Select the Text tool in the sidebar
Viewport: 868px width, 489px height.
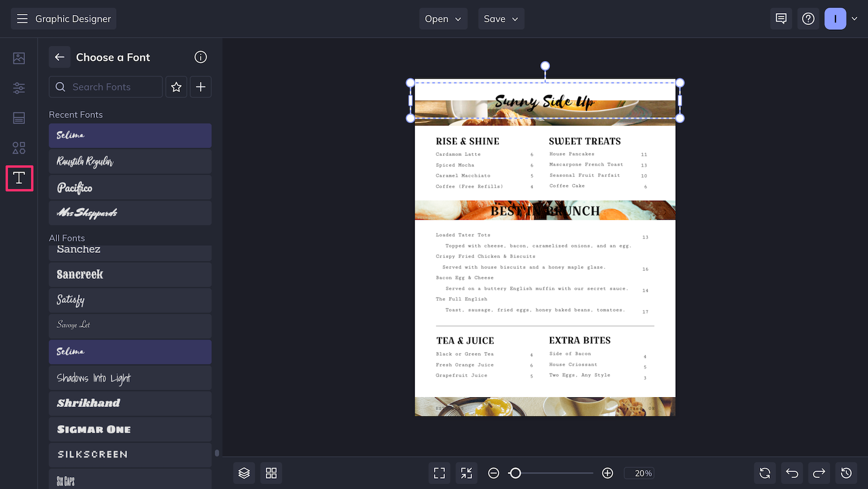click(x=19, y=178)
